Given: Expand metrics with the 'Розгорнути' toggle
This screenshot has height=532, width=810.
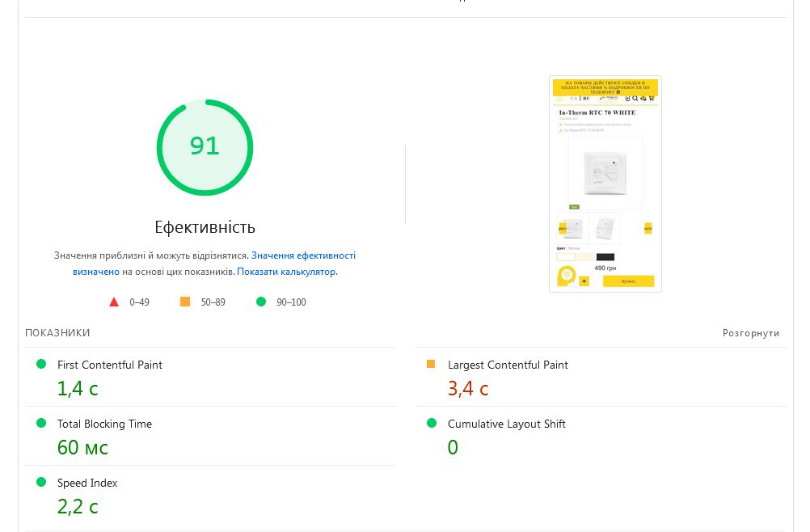Looking at the screenshot, I should click(x=751, y=333).
